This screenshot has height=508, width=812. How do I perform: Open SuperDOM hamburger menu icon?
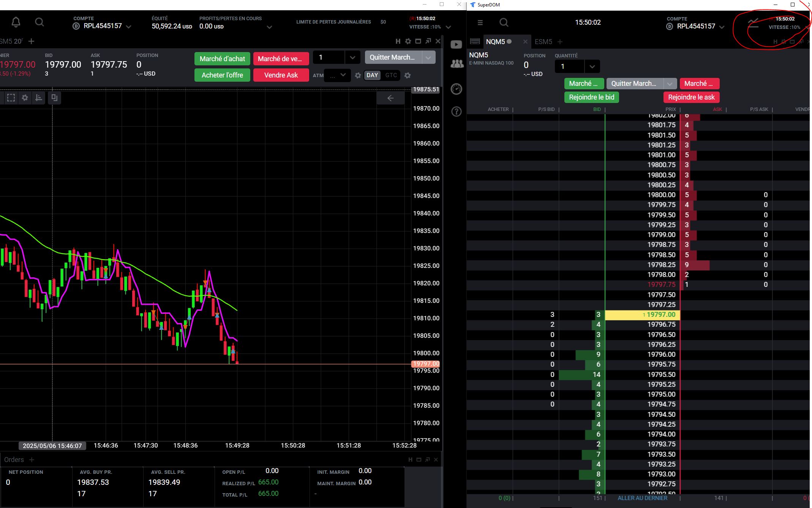pyautogui.click(x=480, y=22)
